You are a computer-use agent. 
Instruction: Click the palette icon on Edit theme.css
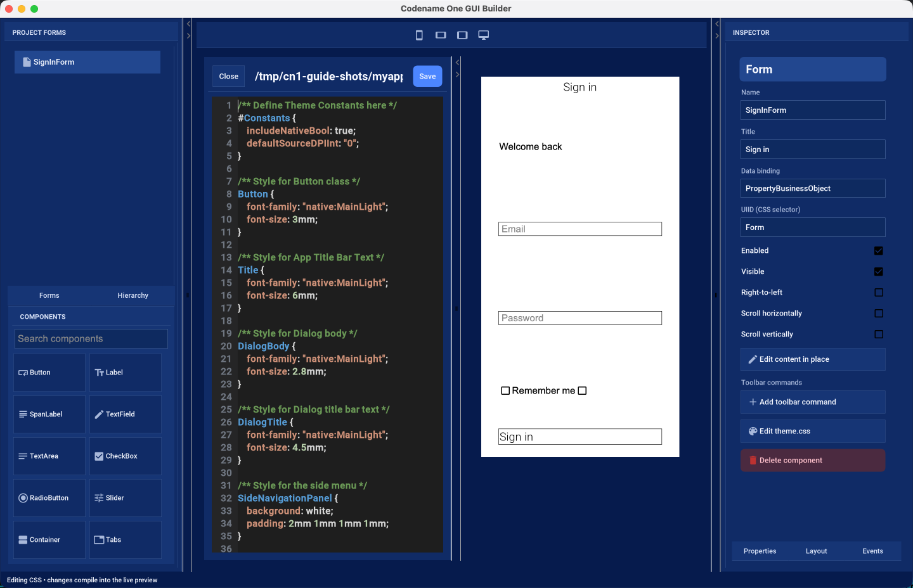point(753,431)
